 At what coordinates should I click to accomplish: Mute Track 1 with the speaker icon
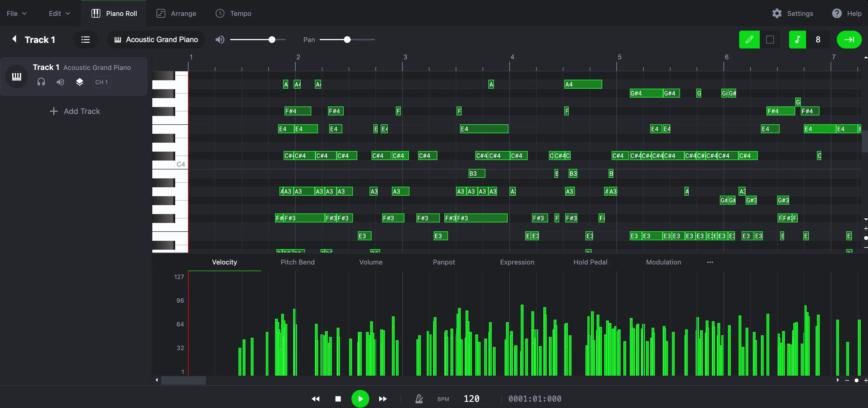pyautogui.click(x=60, y=82)
